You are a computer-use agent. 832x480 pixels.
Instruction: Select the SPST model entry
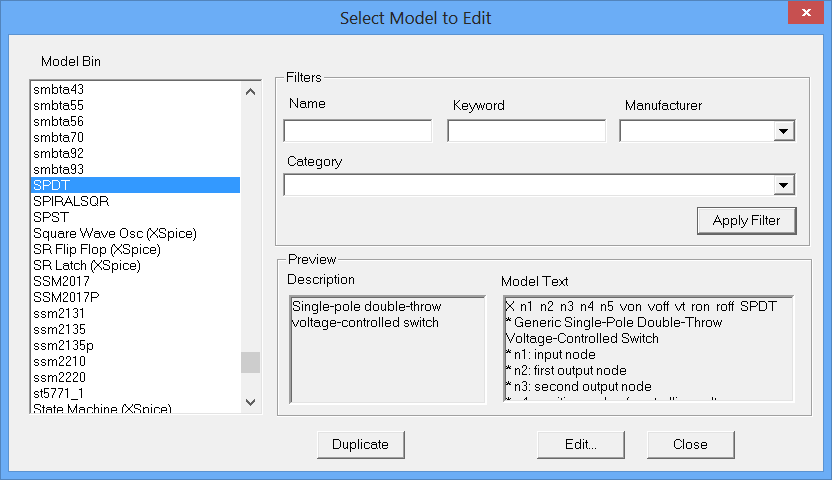point(51,217)
